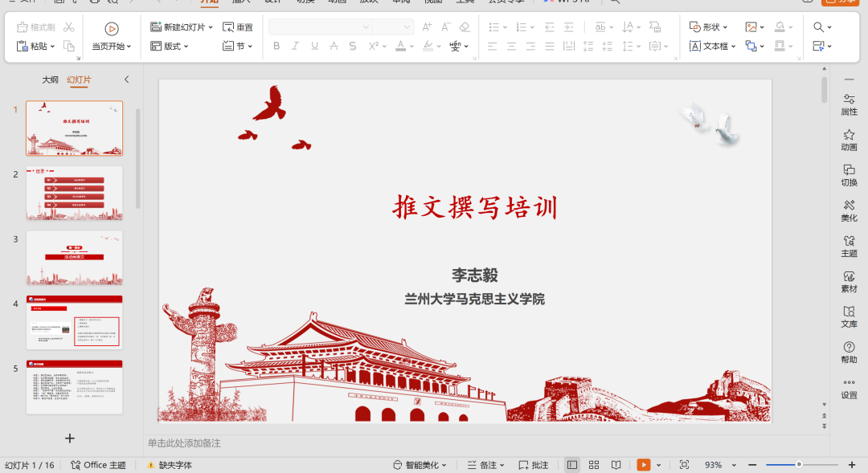Open the Beautify (美化) side panel
The height and width of the screenshot is (473, 868).
pyautogui.click(x=849, y=210)
